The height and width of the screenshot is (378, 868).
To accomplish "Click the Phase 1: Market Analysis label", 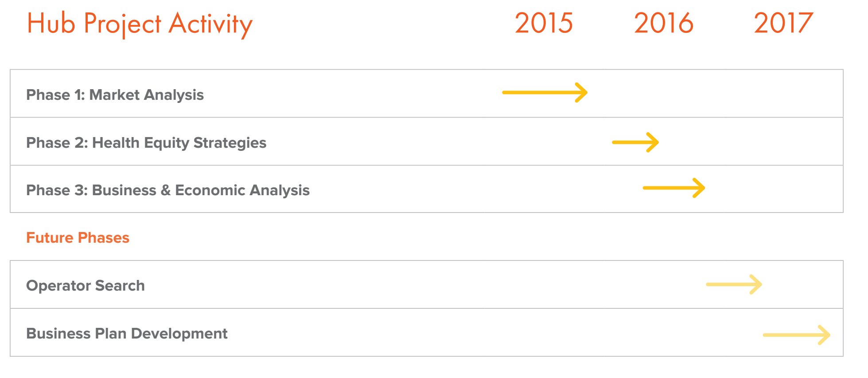I will [x=115, y=95].
